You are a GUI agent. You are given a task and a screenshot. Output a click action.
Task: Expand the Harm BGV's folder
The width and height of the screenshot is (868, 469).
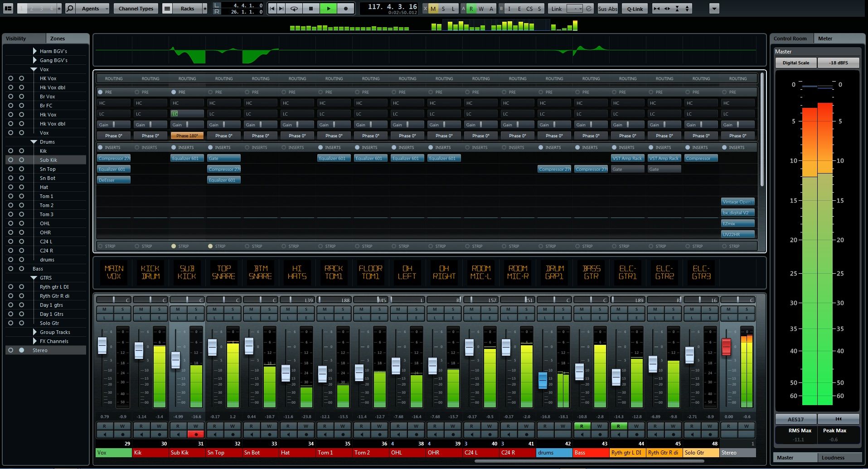point(34,51)
